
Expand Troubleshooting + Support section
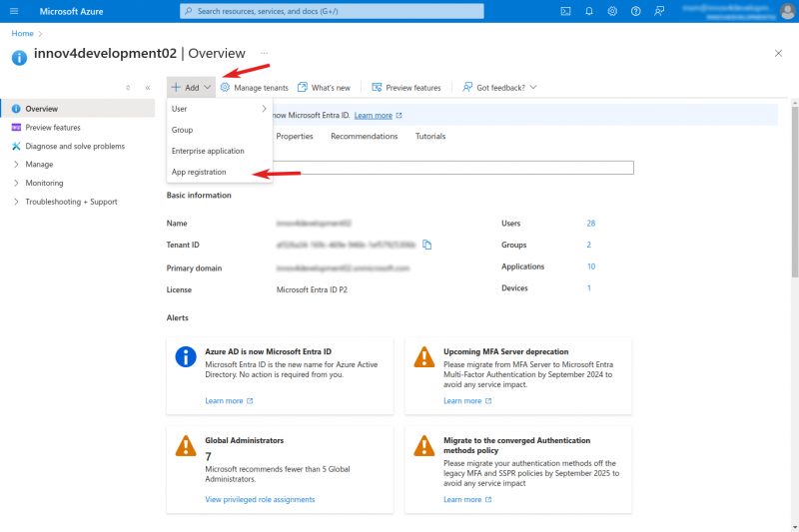click(x=16, y=202)
